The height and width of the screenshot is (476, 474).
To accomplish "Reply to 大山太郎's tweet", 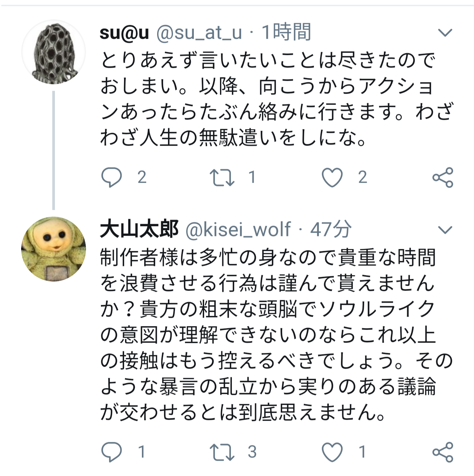I will pos(111,452).
